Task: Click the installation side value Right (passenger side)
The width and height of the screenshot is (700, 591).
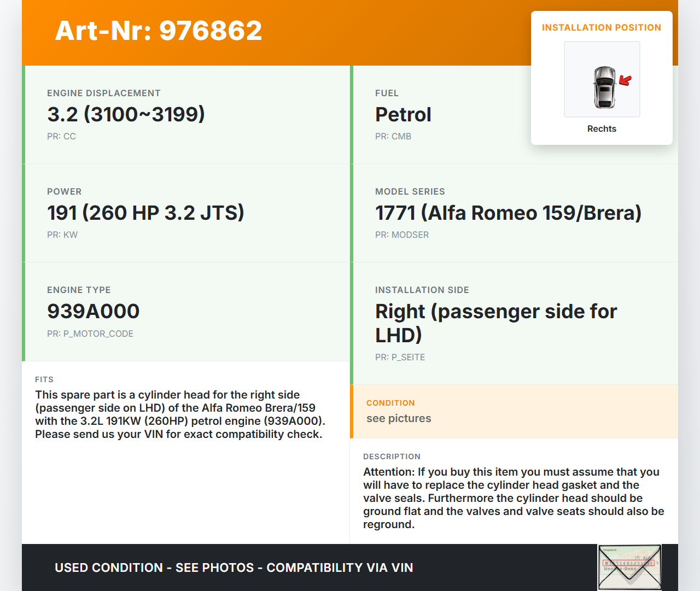Action: point(495,323)
